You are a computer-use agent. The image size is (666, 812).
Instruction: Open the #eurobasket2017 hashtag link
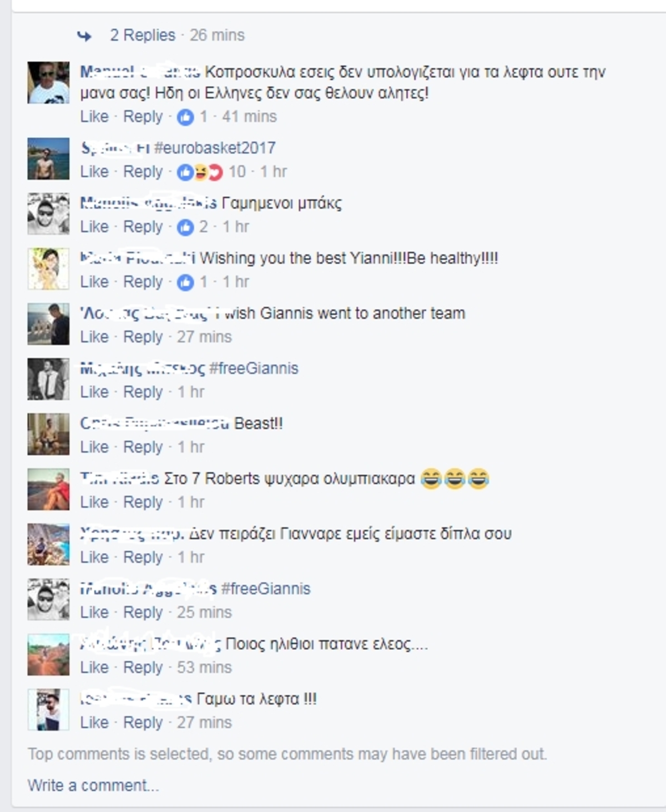click(215, 148)
